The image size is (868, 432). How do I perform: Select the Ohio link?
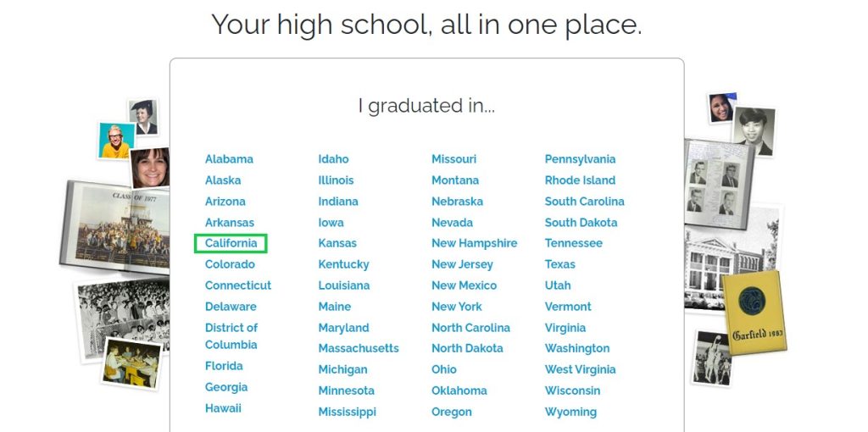click(x=443, y=369)
